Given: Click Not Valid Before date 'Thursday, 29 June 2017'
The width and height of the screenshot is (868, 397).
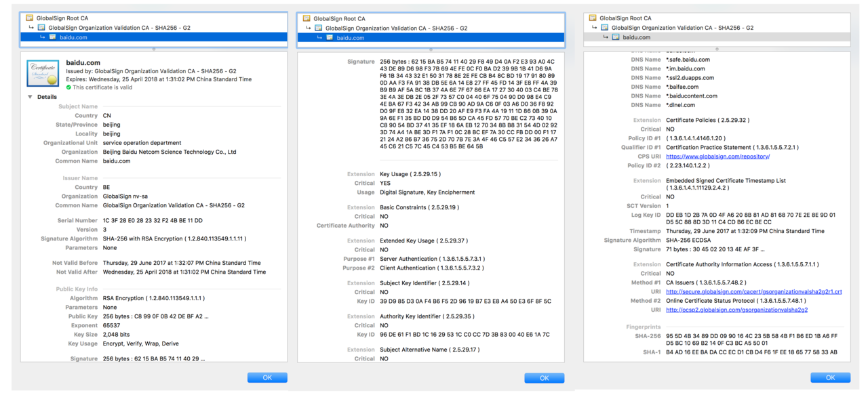Looking at the screenshot, I should tap(182, 263).
